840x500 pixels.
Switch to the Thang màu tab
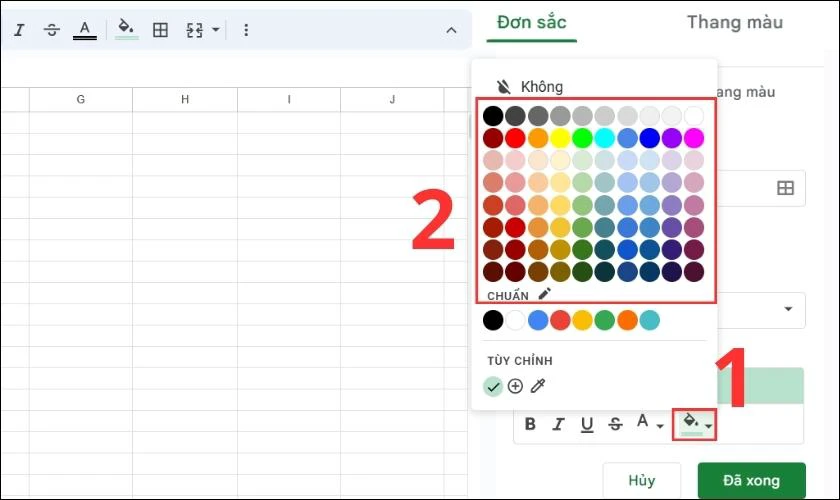[734, 23]
